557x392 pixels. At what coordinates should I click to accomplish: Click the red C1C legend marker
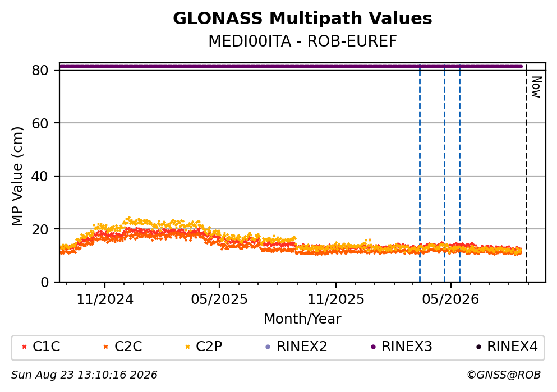click(24, 347)
